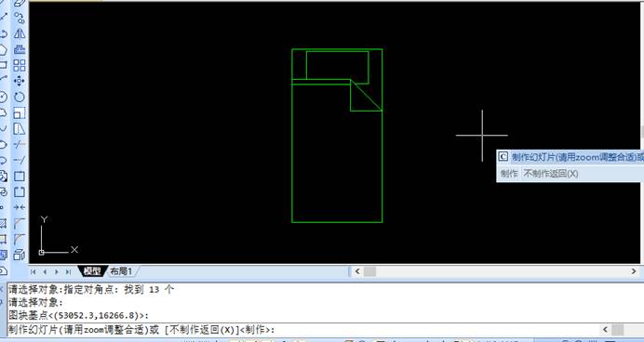
Task: Select the Fillet tool
Action: pos(20,239)
